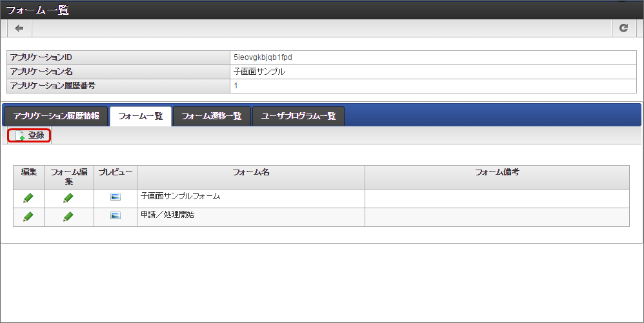644x323 pixels.
Task: Open the ユーザプログラム一覧 tab
Action: (298, 116)
